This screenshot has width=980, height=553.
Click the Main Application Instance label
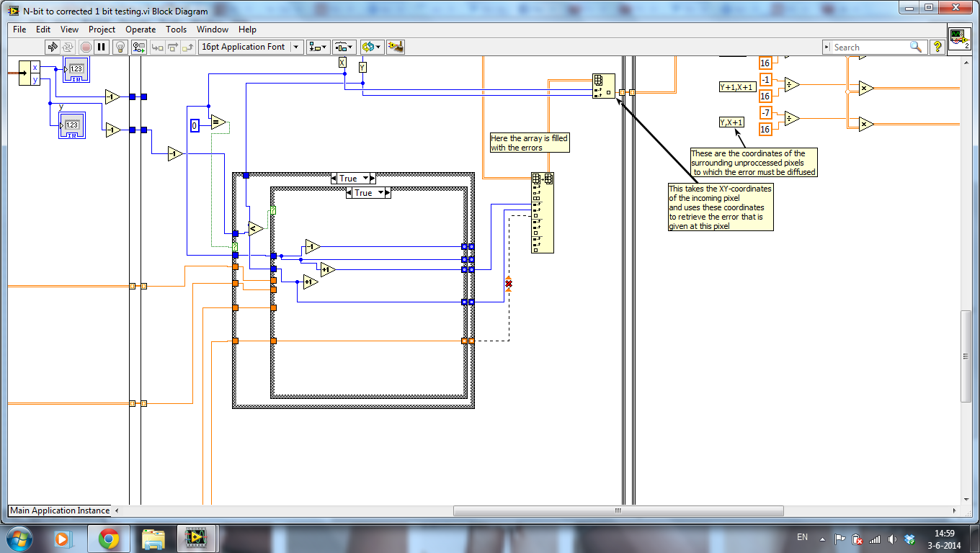(x=60, y=511)
